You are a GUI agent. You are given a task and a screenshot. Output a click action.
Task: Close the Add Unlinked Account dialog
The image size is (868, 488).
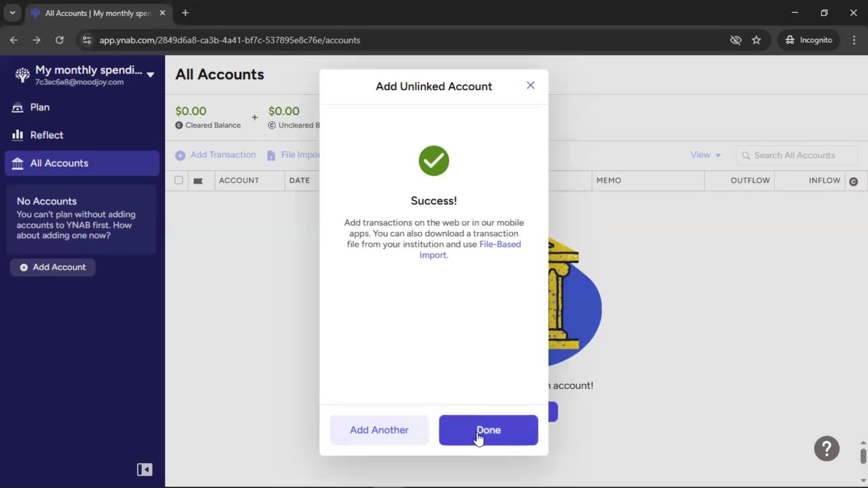(x=530, y=85)
